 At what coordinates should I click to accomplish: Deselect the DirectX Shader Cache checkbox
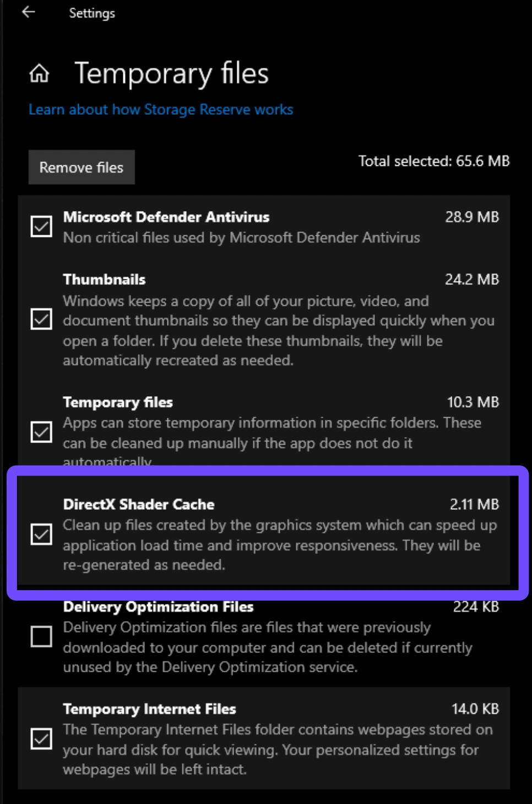point(41,534)
